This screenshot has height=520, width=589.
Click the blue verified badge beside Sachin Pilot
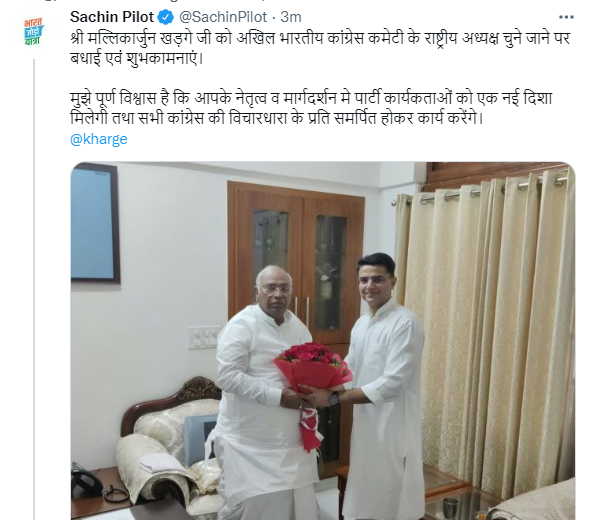point(166,17)
